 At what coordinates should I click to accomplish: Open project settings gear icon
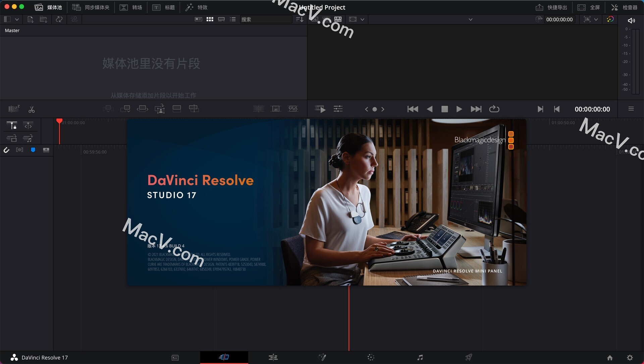point(630,358)
